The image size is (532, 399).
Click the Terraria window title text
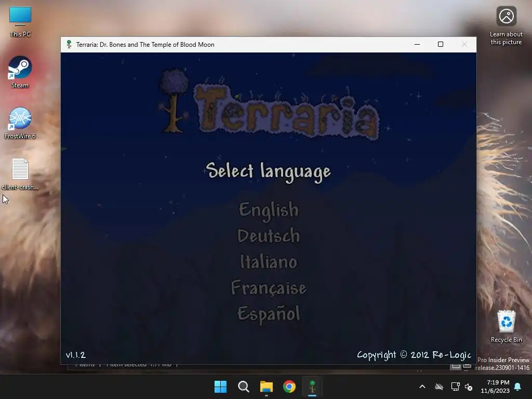point(145,45)
